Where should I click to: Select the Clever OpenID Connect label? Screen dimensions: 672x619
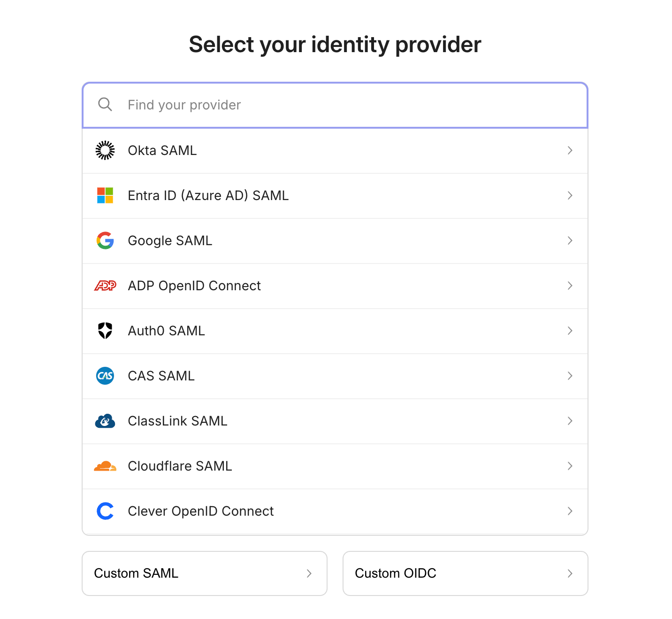click(x=201, y=511)
